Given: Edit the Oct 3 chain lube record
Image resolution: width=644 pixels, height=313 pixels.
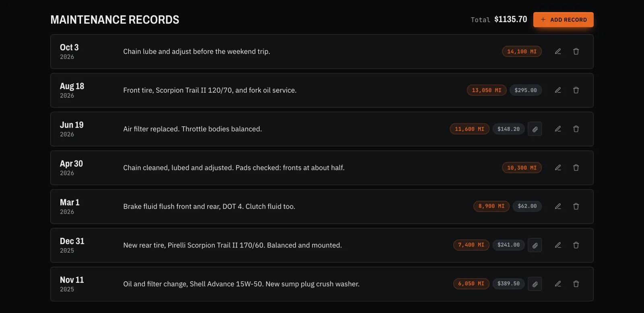Looking at the screenshot, I should coord(558,51).
